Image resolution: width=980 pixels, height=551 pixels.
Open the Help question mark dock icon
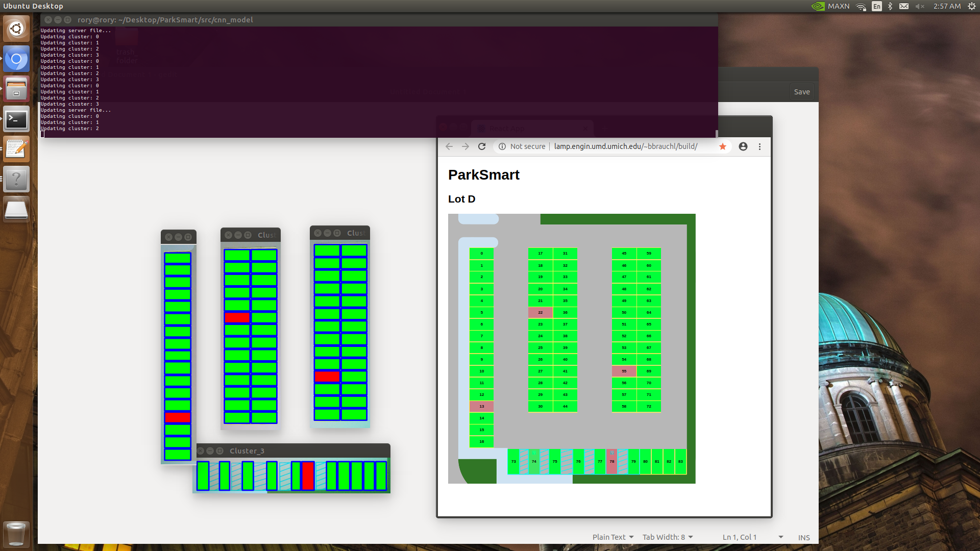16,180
